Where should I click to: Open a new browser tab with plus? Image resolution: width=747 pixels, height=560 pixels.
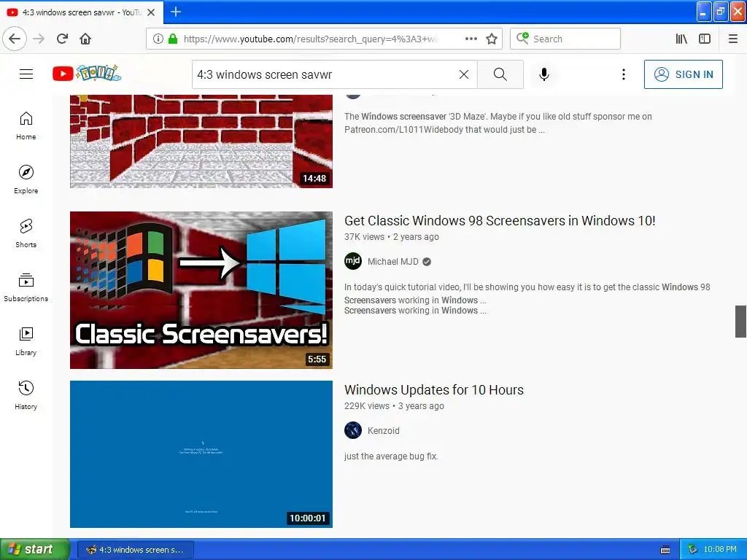(176, 12)
